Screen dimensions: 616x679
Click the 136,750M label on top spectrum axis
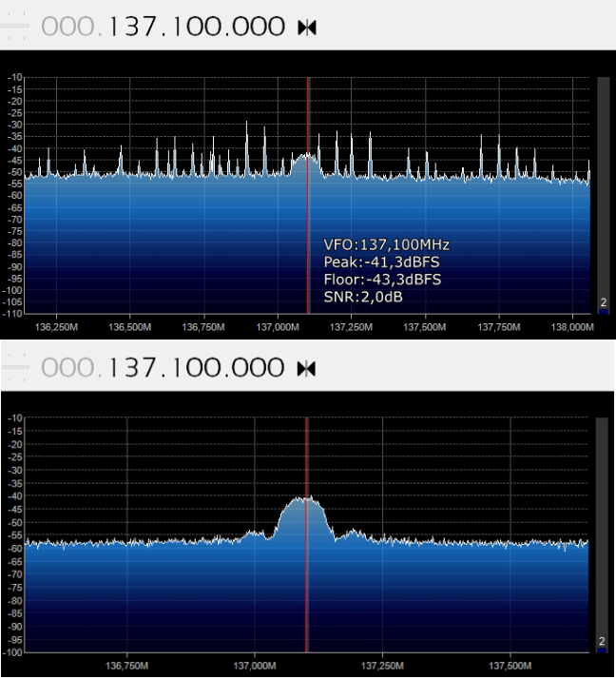click(x=203, y=327)
